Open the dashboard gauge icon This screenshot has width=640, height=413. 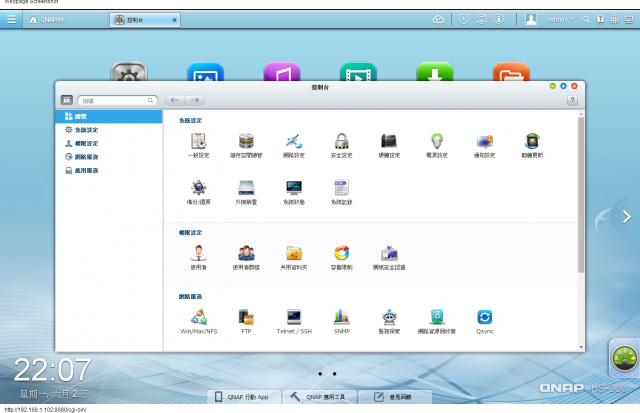624,358
